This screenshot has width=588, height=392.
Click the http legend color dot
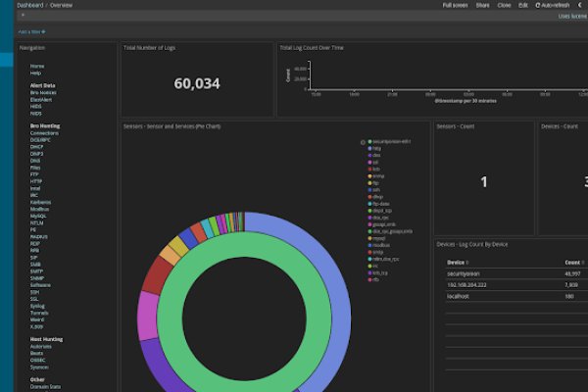tap(368, 148)
